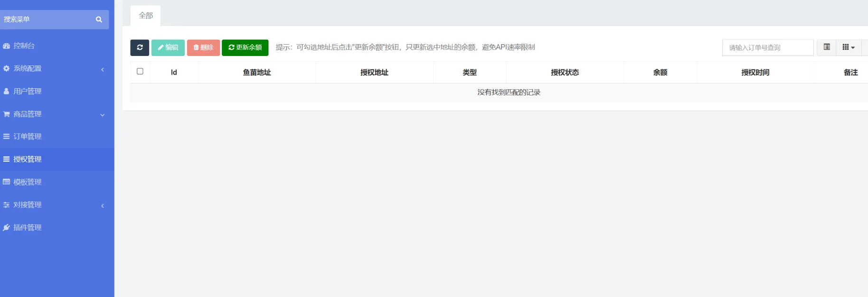The width and height of the screenshot is (868, 297).
Task: Click the green 更新余额 button
Action: (245, 47)
